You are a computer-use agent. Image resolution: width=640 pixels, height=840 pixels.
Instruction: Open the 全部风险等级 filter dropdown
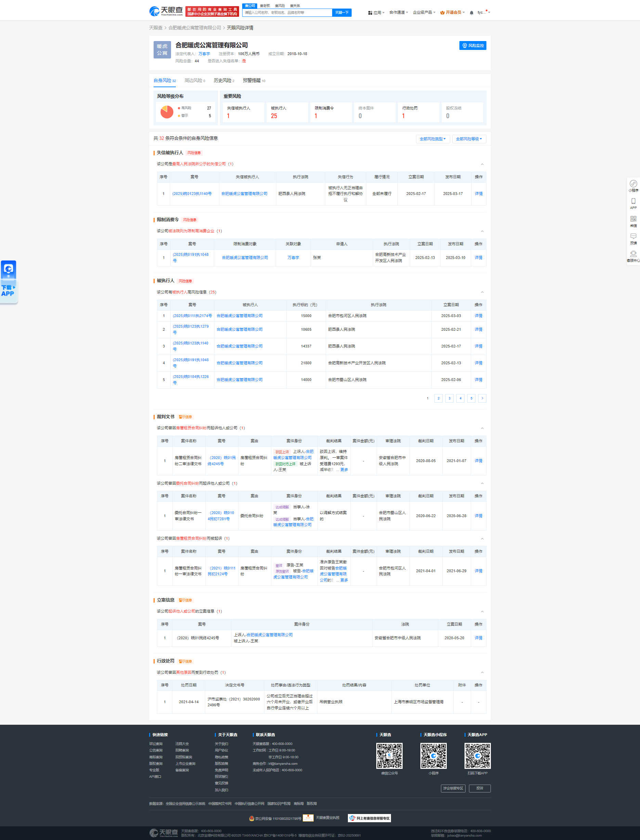point(469,139)
